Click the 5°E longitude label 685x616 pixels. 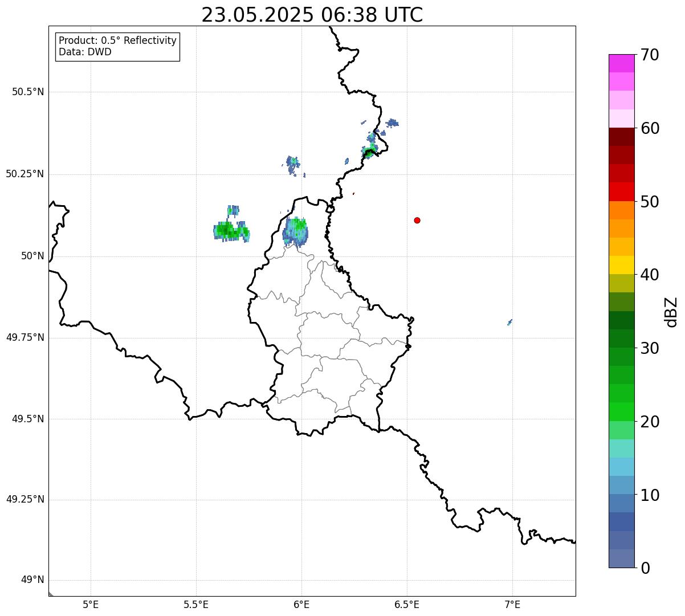pos(91,605)
